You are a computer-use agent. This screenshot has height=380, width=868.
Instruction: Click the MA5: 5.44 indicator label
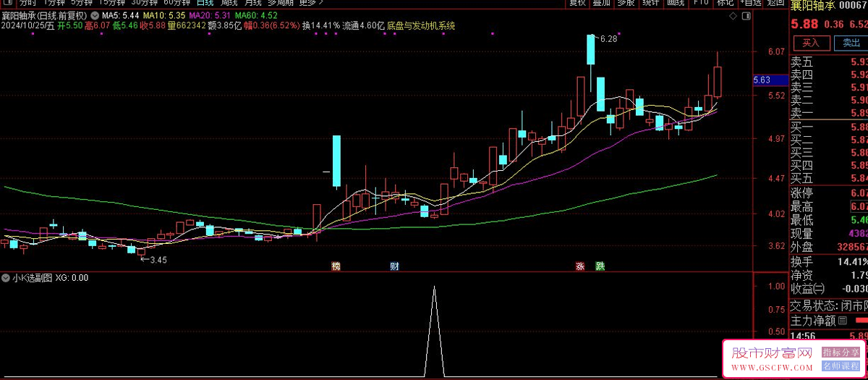tap(120, 15)
